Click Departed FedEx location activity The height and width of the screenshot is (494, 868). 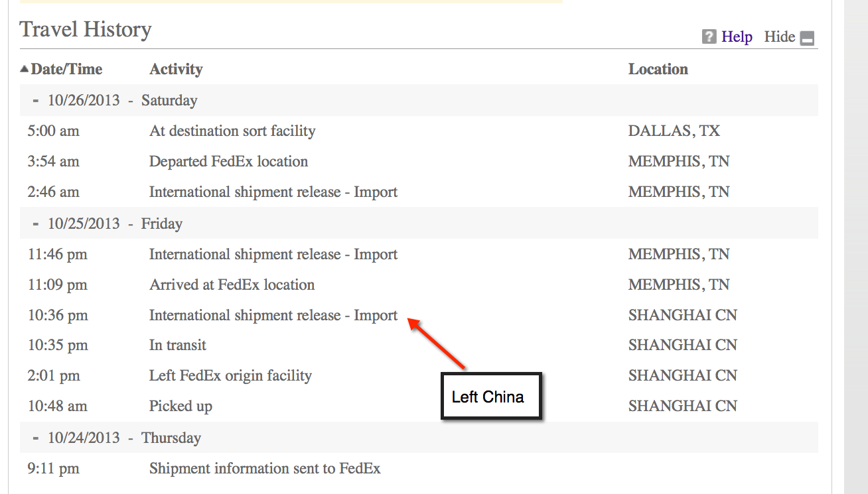pyautogui.click(x=228, y=162)
